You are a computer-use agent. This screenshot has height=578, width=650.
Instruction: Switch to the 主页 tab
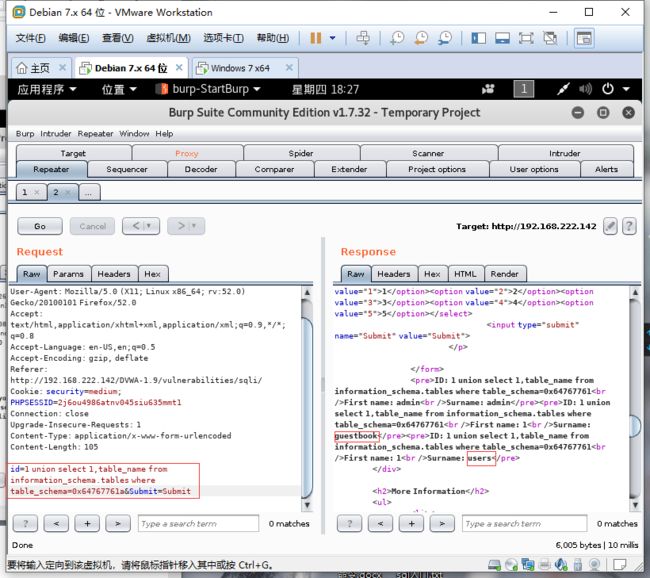pyautogui.click(x=39, y=68)
